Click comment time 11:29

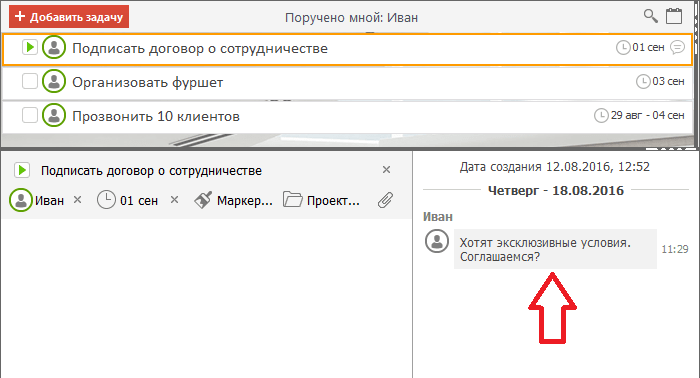tap(675, 249)
